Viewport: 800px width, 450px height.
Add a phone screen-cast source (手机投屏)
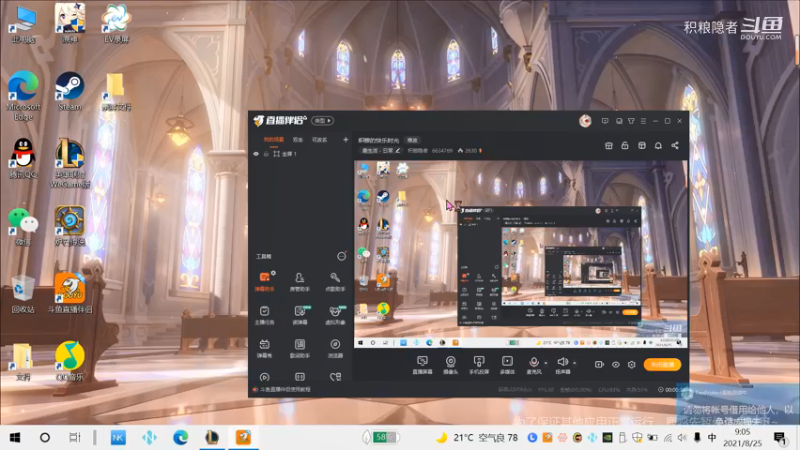tap(479, 365)
